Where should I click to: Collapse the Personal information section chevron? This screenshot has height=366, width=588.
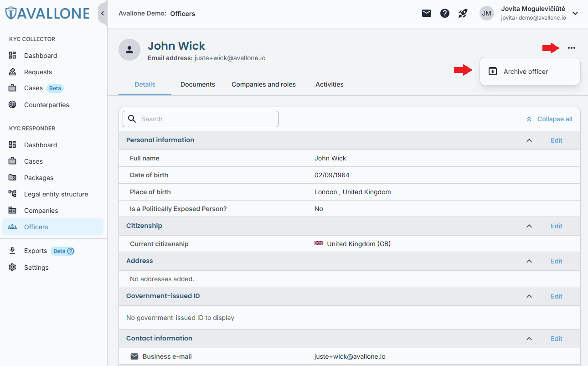point(529,140)
